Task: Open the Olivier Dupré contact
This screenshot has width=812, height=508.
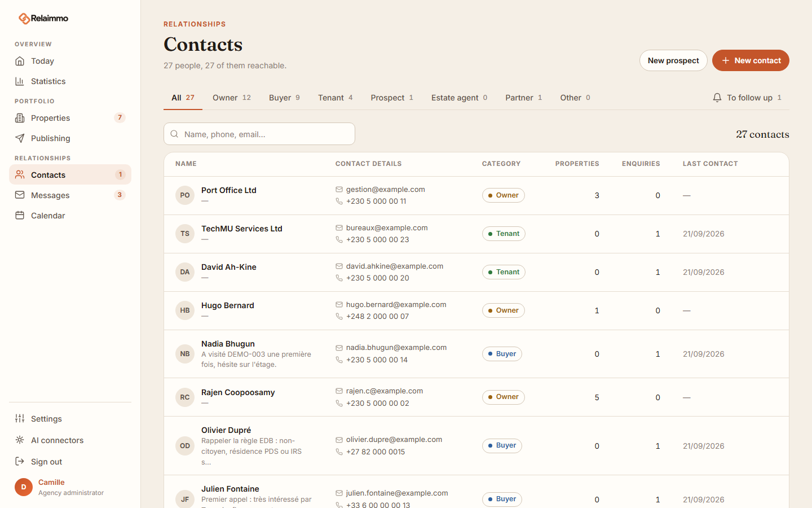Action: tap(226, 430)
